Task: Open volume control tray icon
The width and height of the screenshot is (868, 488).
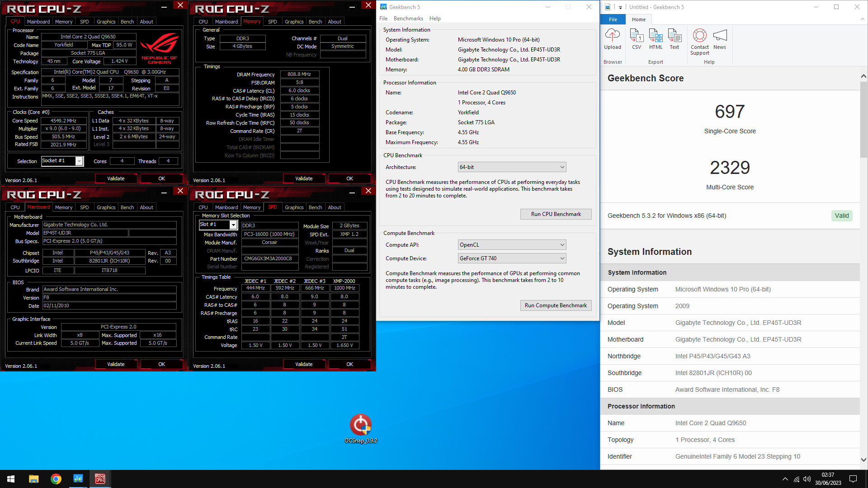Action: 807,479
